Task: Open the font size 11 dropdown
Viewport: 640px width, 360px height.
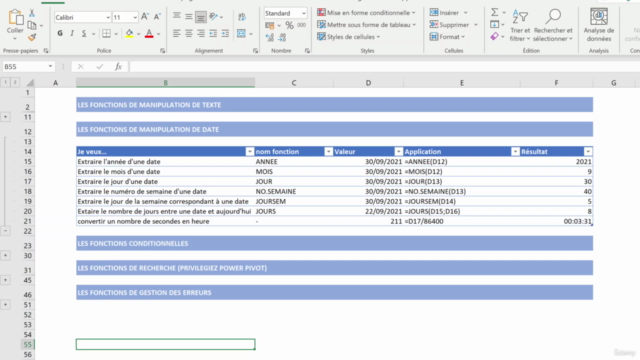Action: coord(135,18)
